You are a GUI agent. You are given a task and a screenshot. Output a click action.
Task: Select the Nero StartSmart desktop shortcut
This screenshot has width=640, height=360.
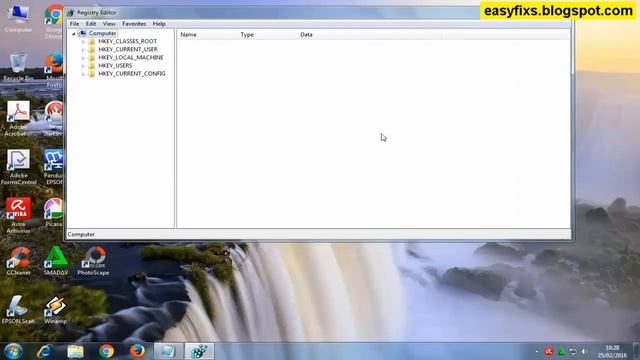pyautogui.click(x=54, y=118)
